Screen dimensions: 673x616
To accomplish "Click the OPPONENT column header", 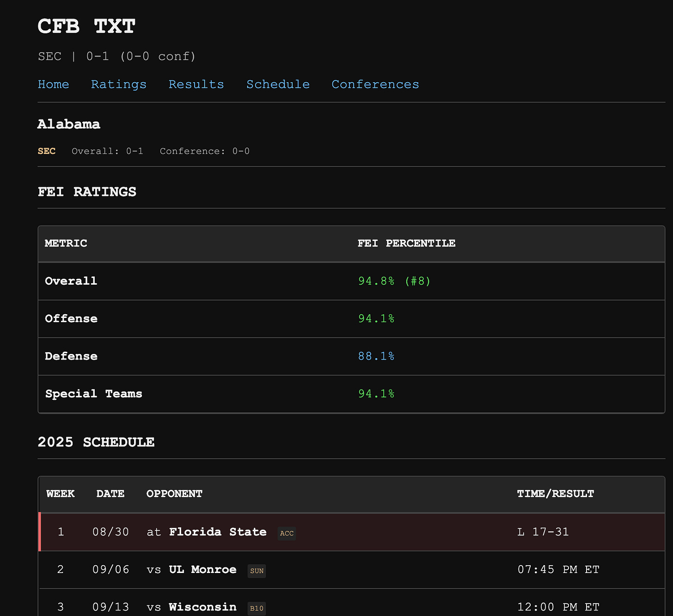I will 174,494.
